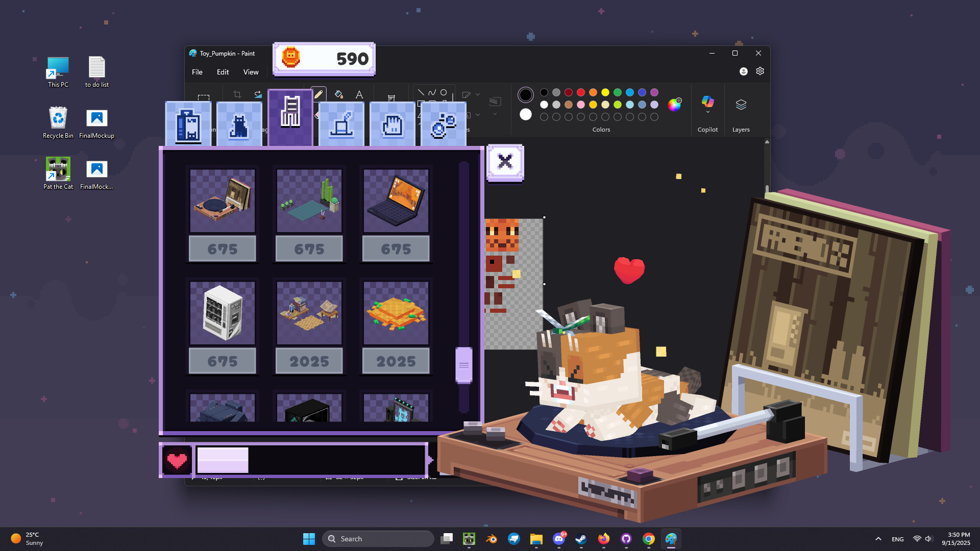
Task: Switch to the hat category tab
Action: (x=341, y=122)
